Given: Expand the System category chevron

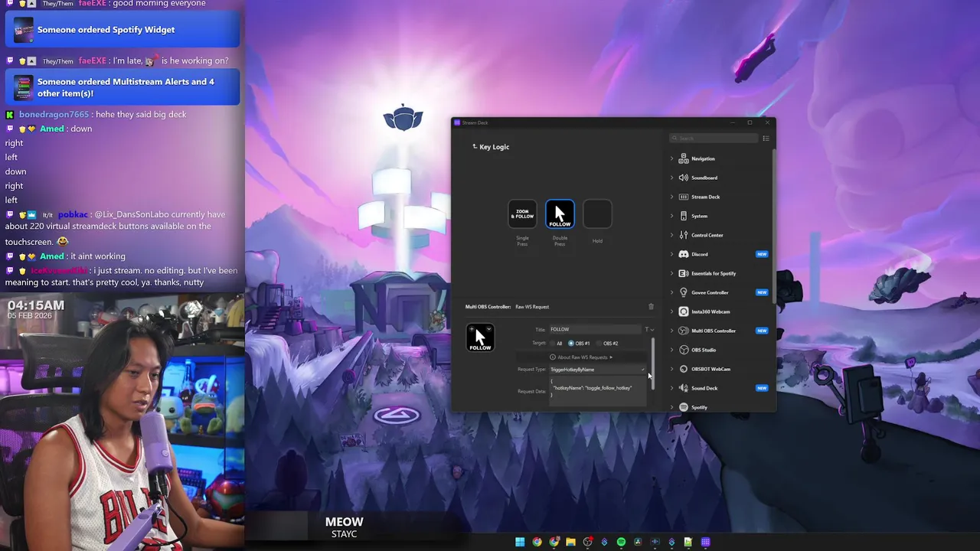Looking at the screenshot, I should pos(672,216).
